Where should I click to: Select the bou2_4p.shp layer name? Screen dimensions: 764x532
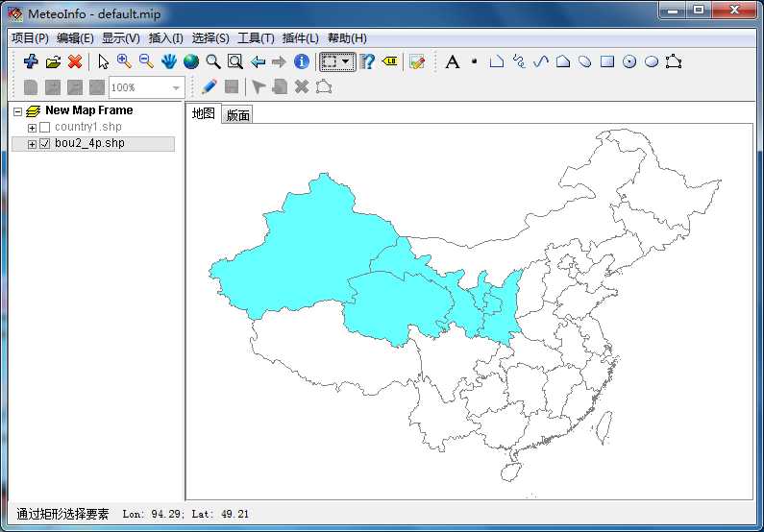(89, 143)
